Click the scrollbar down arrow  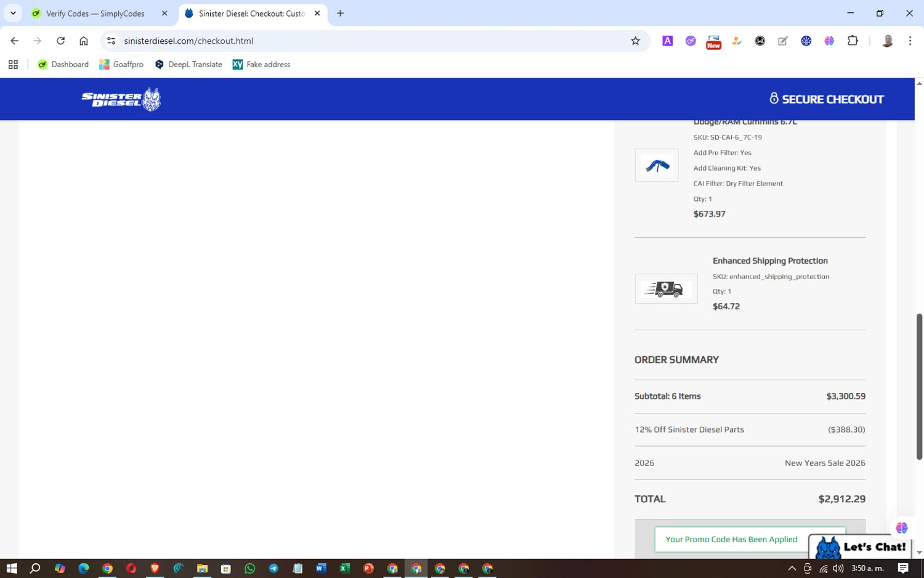[x=919, y=553]
